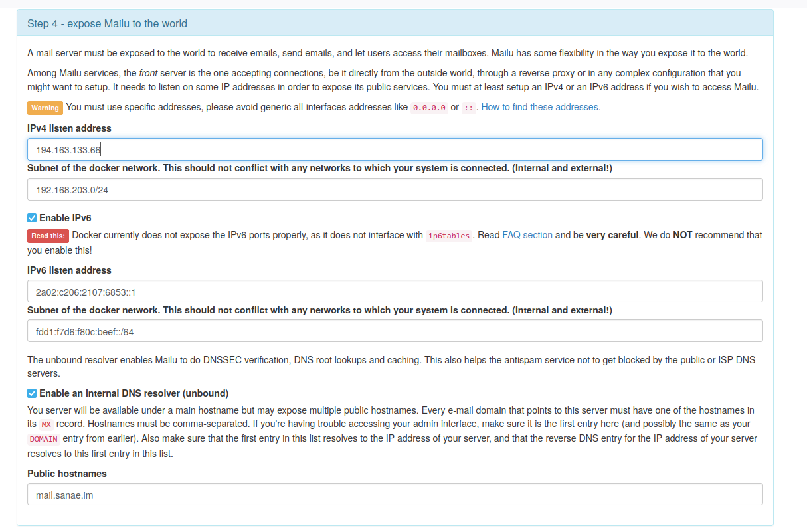Click the IPv4 listen address input field
The image size is (807, 532).
395,149
